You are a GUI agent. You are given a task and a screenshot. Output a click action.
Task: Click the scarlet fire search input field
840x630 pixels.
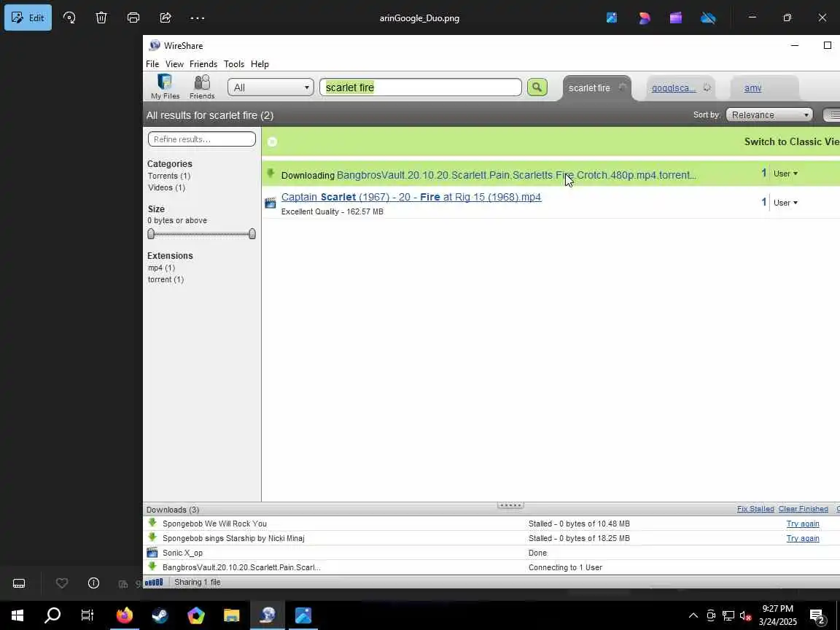[x=421, y=87]
